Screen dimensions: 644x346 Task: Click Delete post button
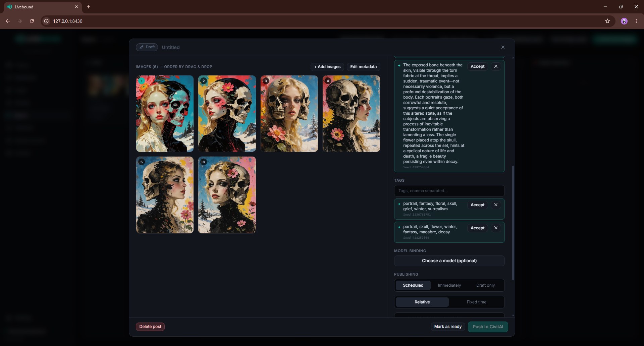[x=150, y=327]
